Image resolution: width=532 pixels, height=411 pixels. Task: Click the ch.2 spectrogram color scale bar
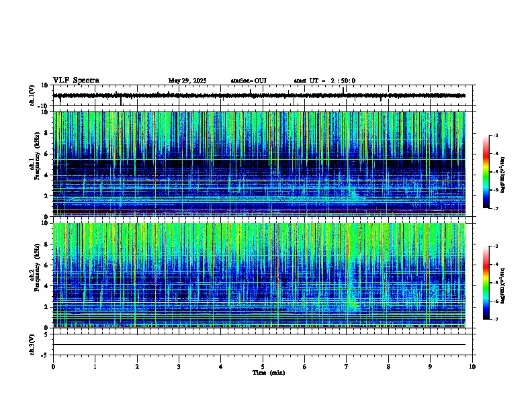(486, 283)
